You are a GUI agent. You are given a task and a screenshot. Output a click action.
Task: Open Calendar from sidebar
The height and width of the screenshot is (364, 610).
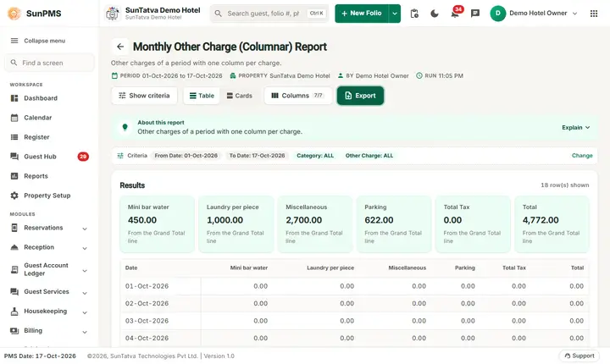tap(49, 118)
